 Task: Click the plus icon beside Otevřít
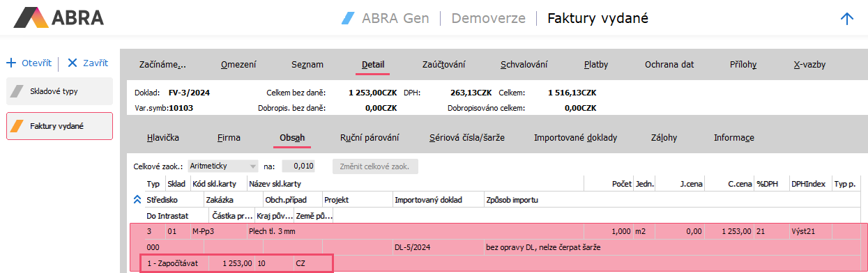[11, 63]
